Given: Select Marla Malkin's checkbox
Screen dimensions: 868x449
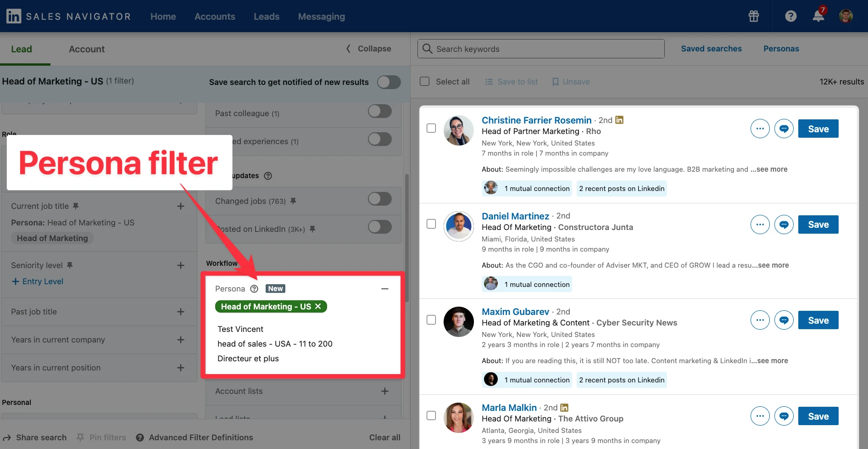Looking at the screenshot, I should (431, 415).
